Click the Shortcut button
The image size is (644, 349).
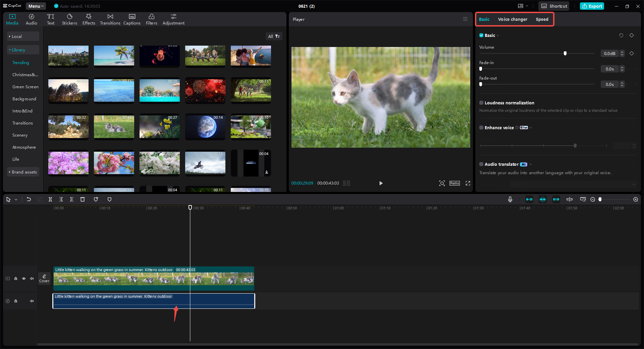tap(554, 6)
